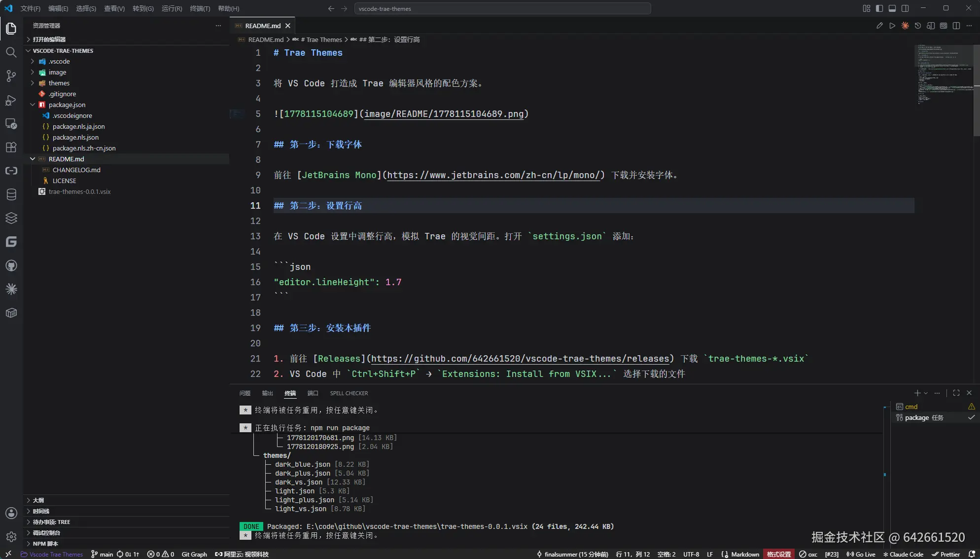The width and height of the screenshot is (980, 559).
Task: Open the Accounts menu icon
Action: coord(11,513)
